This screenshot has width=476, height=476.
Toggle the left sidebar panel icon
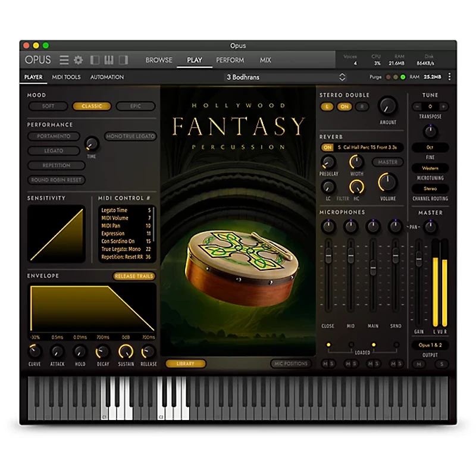click(95, 60)
